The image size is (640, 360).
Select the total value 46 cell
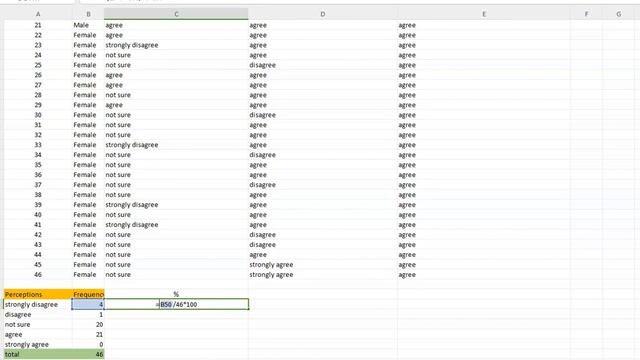88,354
